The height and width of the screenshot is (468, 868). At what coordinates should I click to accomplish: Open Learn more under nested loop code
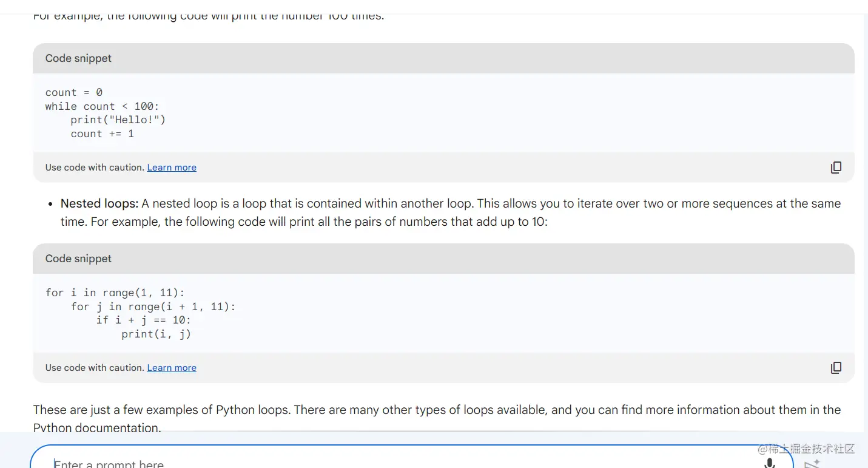click(x=172, y=368)
